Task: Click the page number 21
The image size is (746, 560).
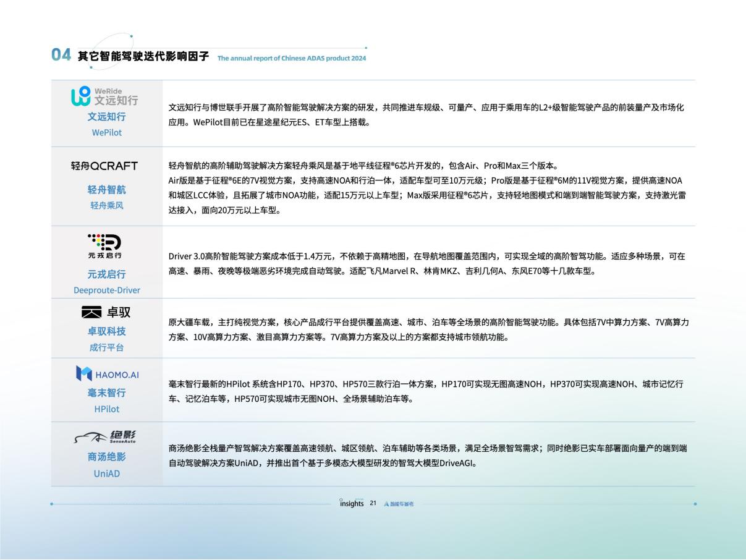Action: click(373, 504)
